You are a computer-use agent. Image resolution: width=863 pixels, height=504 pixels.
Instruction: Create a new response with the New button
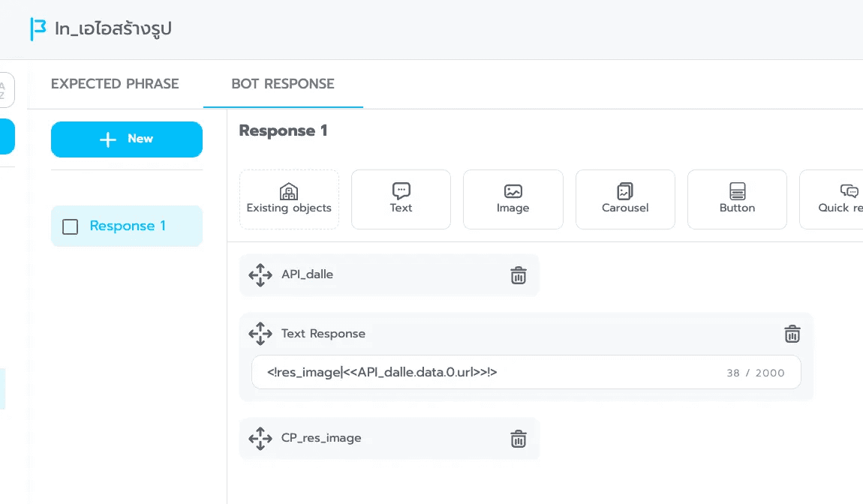pyautogui.click(x=126, y=139)
